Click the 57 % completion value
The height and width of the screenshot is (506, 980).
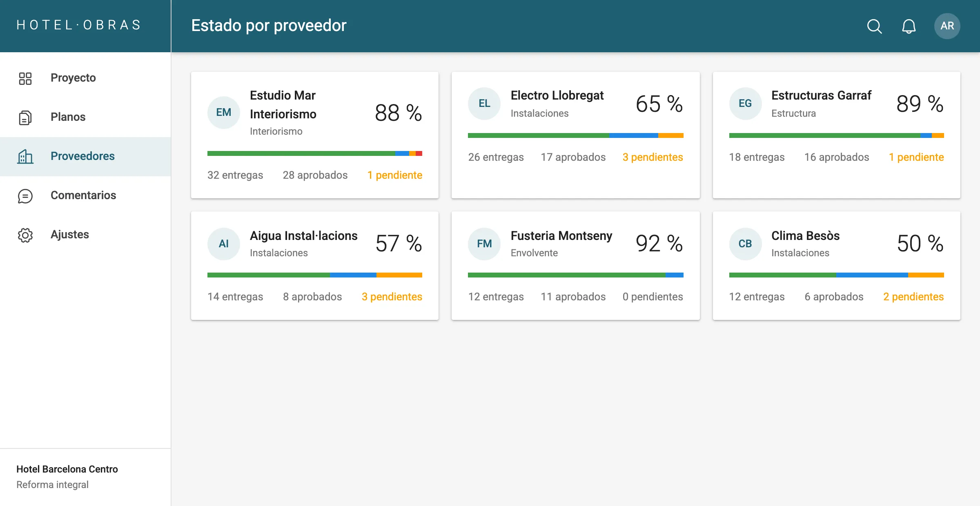click(399, 244)
